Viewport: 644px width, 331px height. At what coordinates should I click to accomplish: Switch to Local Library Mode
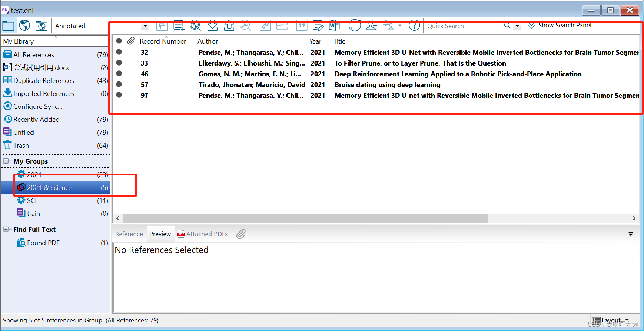tap(8, 26)
